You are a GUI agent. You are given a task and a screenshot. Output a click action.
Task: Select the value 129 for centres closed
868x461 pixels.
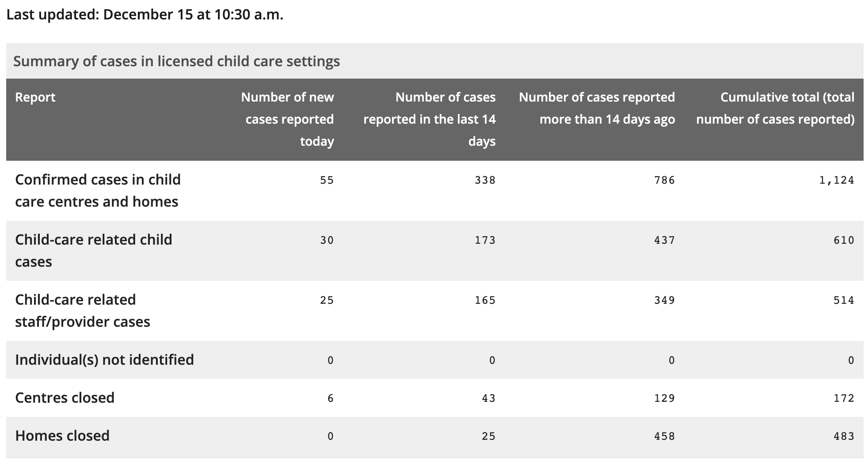point(665,398)
